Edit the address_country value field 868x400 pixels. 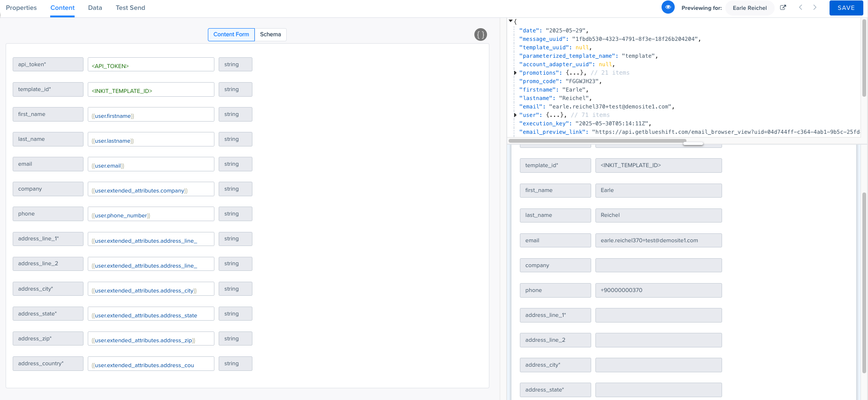151,363
